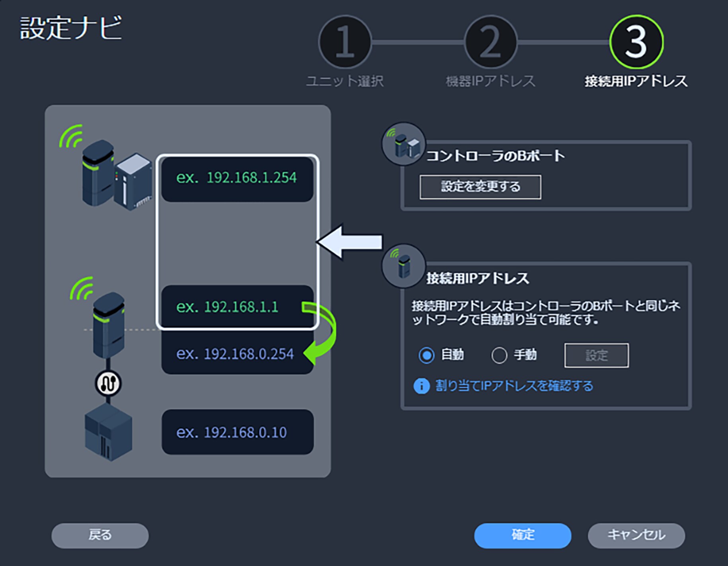Image resolution: width=728 pixels, height=566 pixels.
Task: Go to step 1 ユニット選択
Action: click(345, 42)
